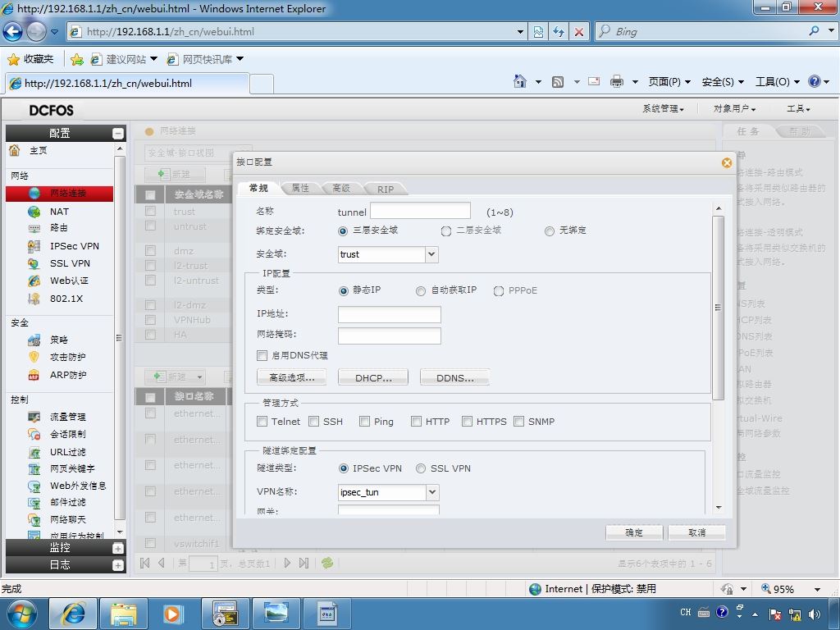Open the 安全域 trust dropdown
Image resolution: width=840 pixels, height=630 pixels.
(431, 254)
